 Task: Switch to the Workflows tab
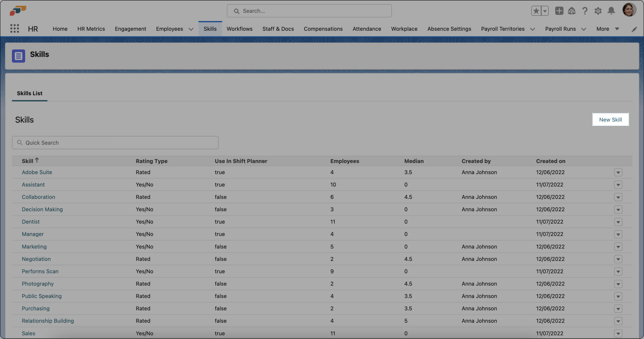point(240,29)
